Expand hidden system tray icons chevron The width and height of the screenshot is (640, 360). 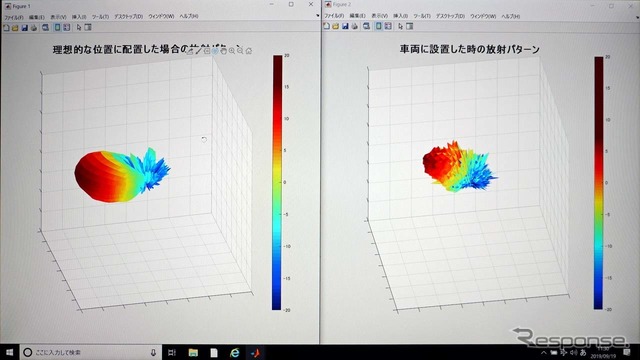pos(544,353)
